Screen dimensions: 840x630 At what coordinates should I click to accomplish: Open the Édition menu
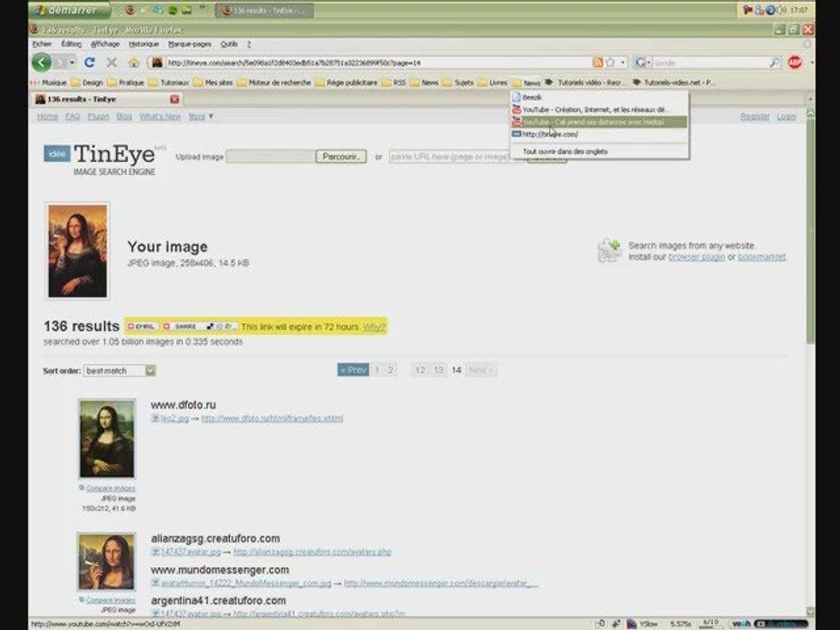click(x=71, y=44)
